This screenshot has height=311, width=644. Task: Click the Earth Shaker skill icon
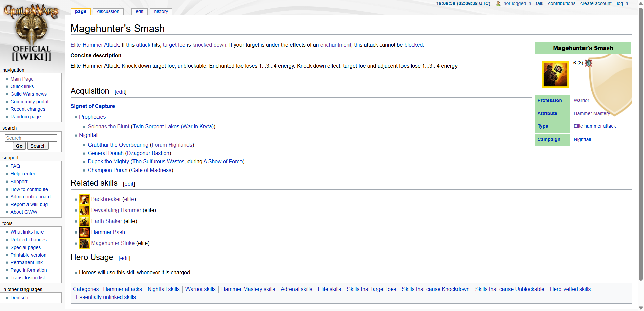[84, 221]
